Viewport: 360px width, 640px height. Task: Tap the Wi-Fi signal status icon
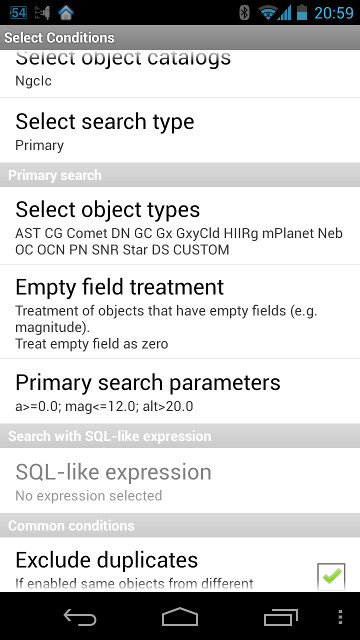pos(267,13)
